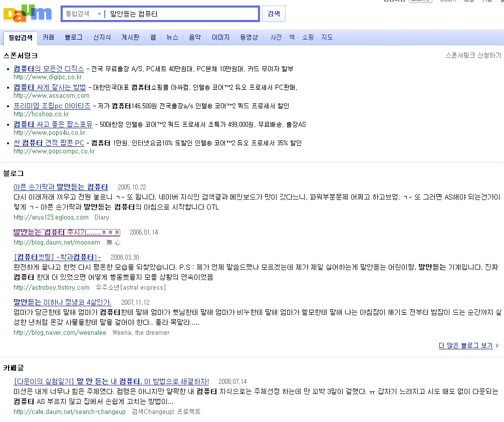Click URL http://arus123.egloos.com

51,218
